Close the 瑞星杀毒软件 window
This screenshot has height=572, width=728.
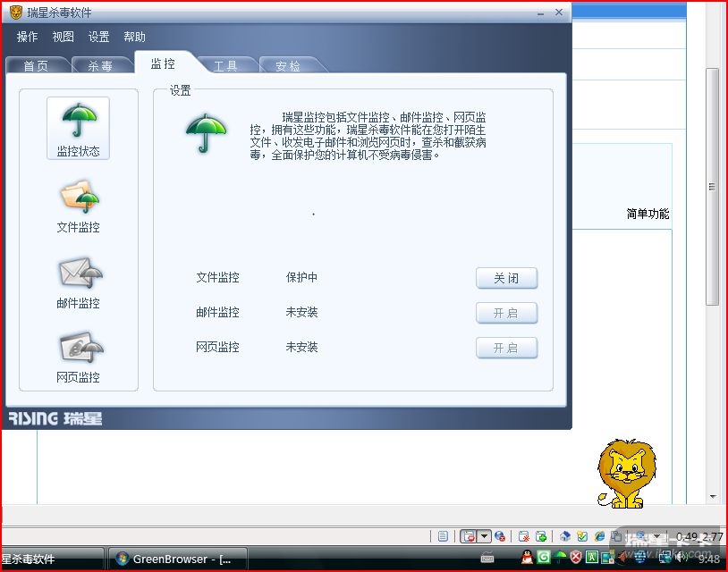pyautogui.click(x=559, y=13)
